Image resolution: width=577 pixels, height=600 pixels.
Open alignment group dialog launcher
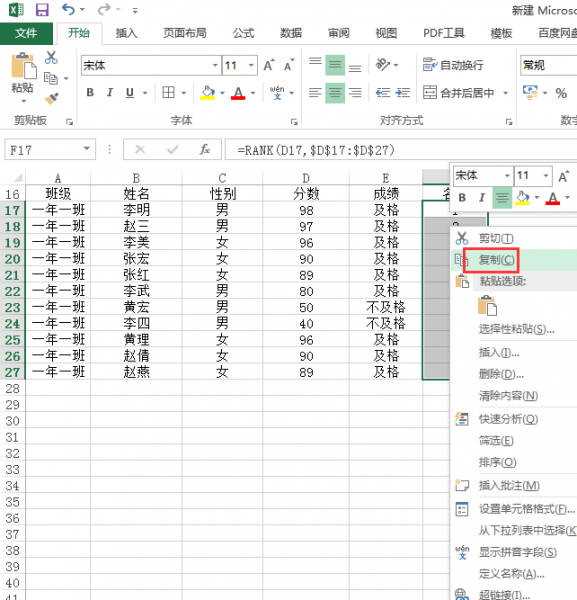[509, 122]
